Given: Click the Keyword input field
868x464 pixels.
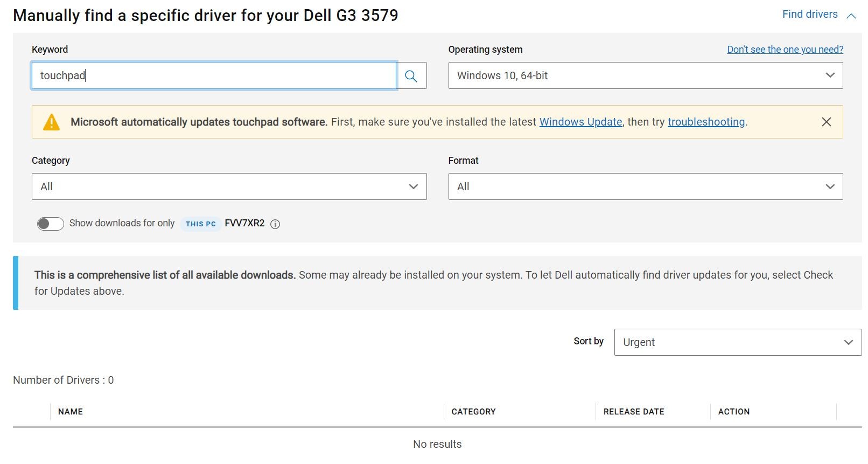Looking at the screenshot, I should [214, 76].
